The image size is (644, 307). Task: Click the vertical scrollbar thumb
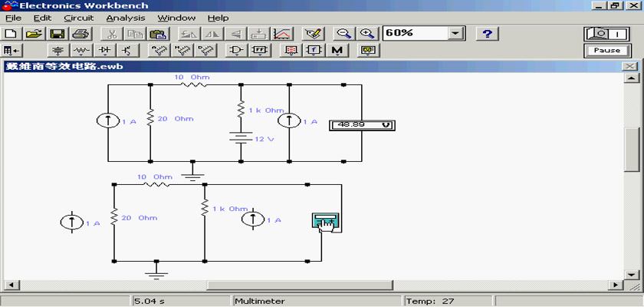[631, 150]
